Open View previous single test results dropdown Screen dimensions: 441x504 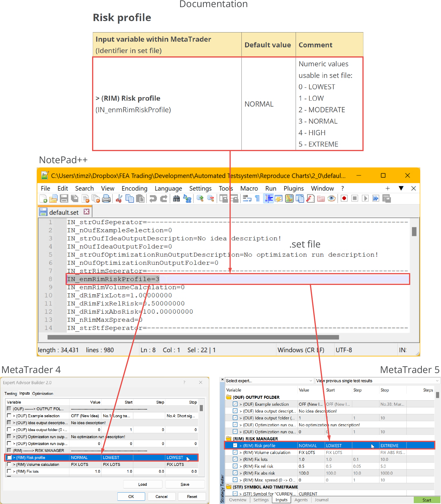pos(377,381)
